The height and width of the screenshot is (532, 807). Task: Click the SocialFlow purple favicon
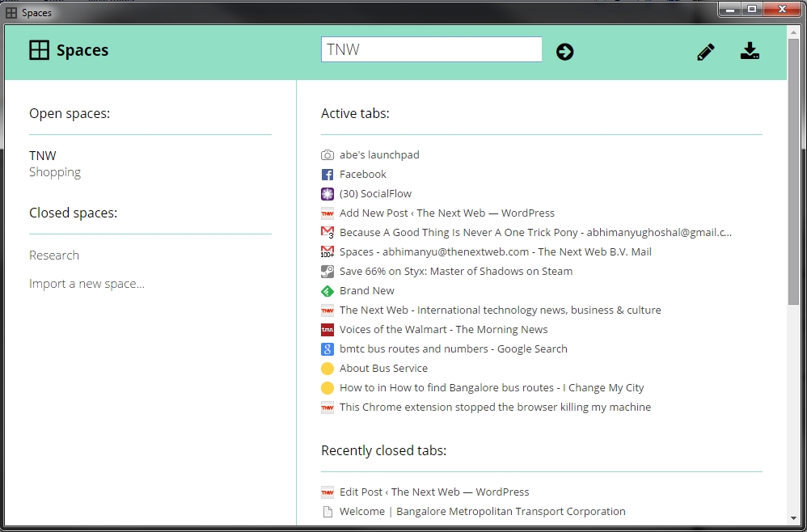[327, 194]
